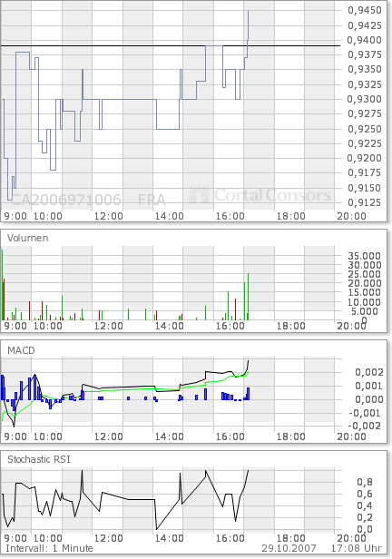This screenshot has width=392, height=559.
Task: Click the 14:00 label under the MACD chart
Action: coord(170,436)
